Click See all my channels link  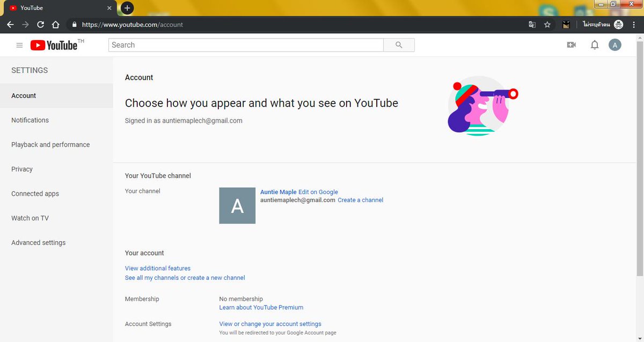coord(185,278)
